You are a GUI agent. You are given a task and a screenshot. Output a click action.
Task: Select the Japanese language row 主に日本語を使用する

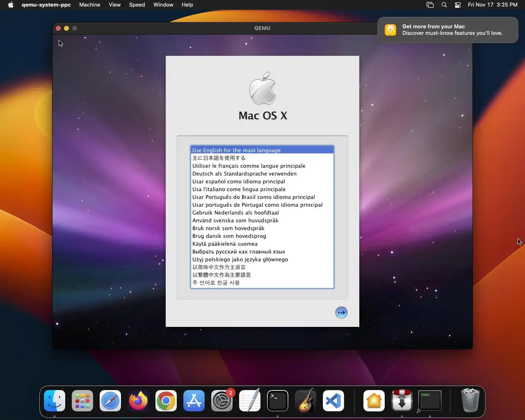262,158
